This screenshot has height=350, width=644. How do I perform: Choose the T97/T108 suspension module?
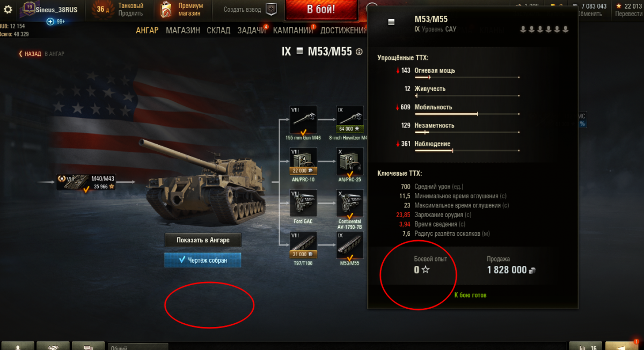point(303,245)
